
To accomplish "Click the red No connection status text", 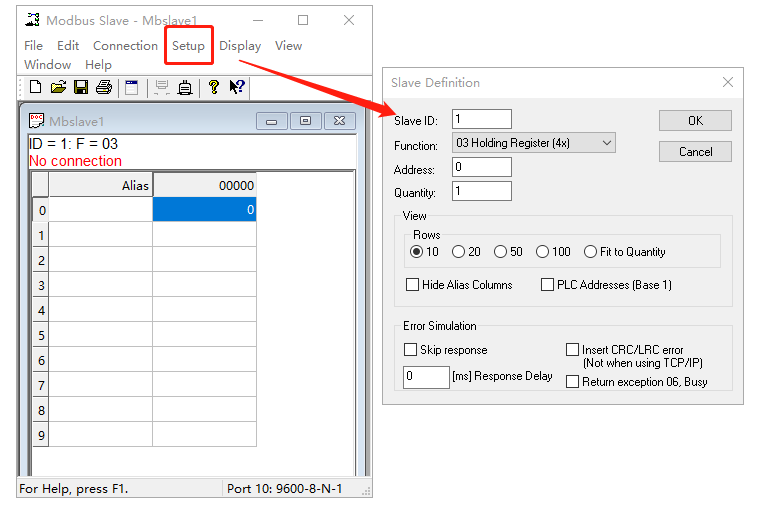I will [75, 161].
